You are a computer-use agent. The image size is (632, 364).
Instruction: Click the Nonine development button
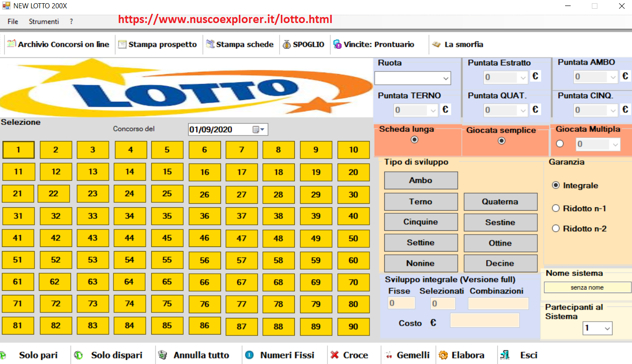pyautogui.click(x=421, y=263)
